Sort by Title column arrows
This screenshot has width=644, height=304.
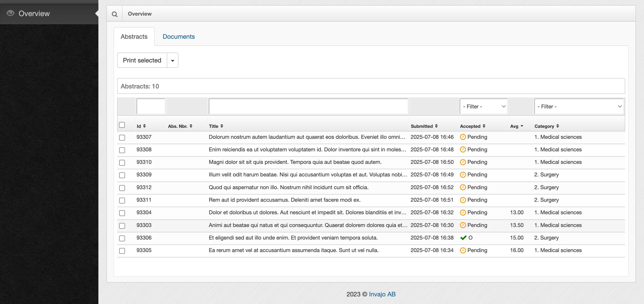[222, 126]
